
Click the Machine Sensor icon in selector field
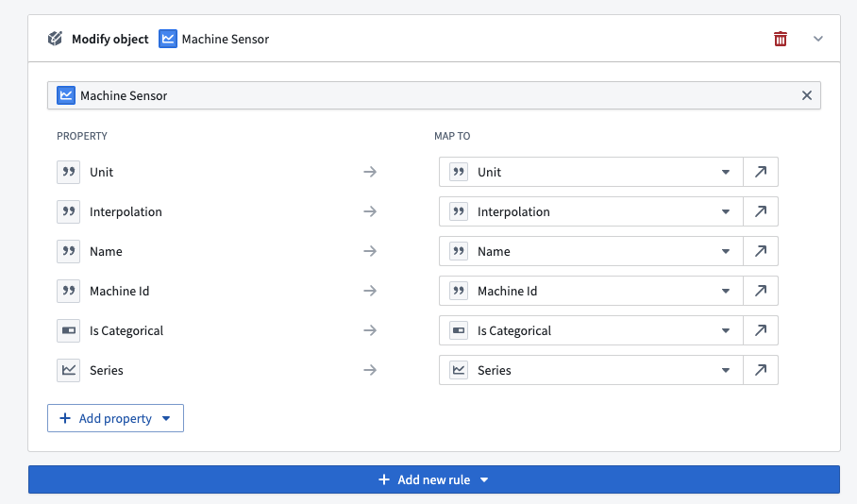66,95
